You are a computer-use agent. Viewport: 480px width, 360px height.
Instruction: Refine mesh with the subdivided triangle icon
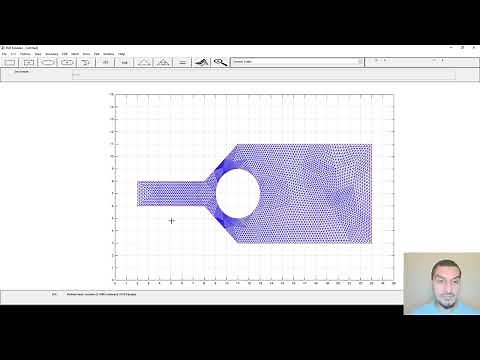click(x=163, y=62)
